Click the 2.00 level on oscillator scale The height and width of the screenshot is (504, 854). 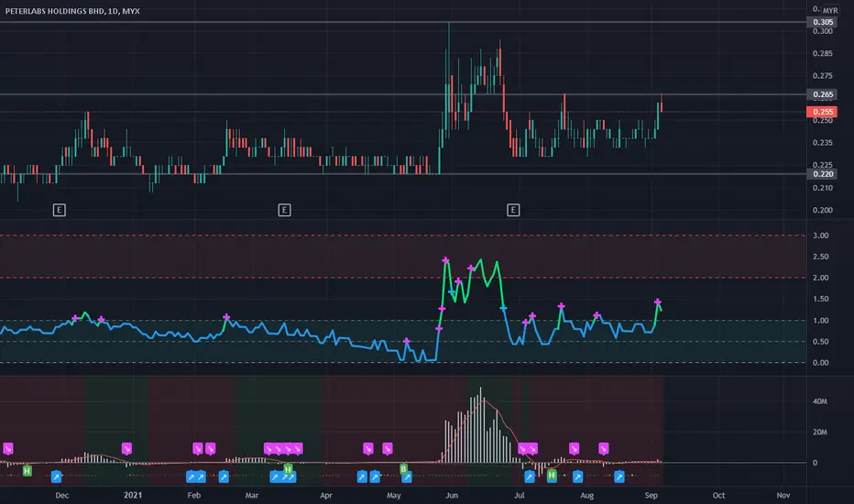coord(820,278)
